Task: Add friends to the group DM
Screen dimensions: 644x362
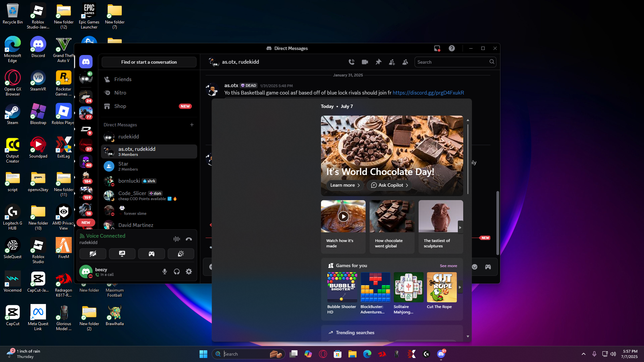Action: [x=392, y=62]
